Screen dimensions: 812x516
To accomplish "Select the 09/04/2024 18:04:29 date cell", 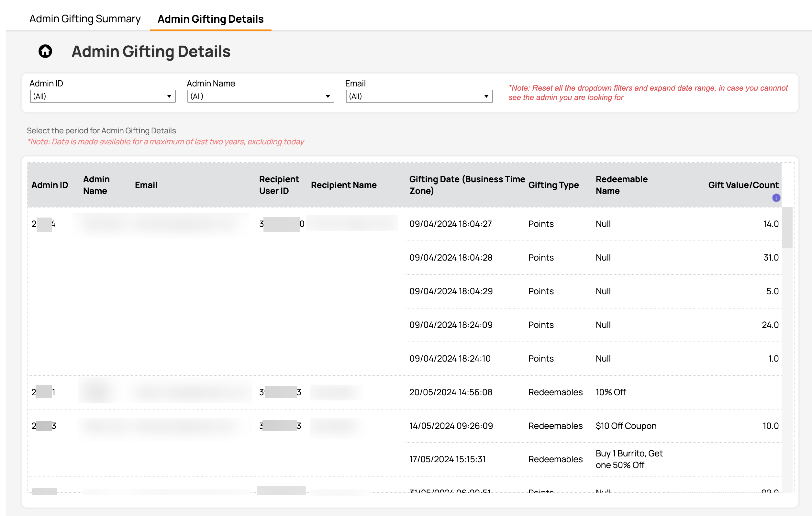I will point(451,291).
